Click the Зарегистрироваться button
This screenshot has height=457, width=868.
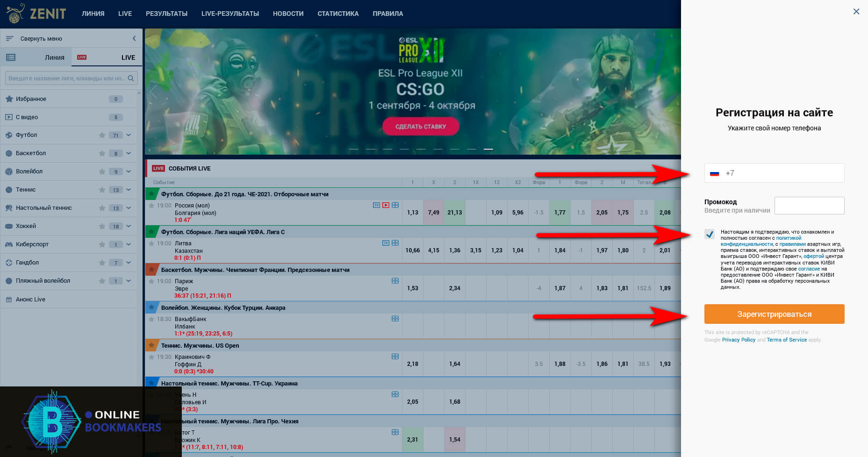774,314
